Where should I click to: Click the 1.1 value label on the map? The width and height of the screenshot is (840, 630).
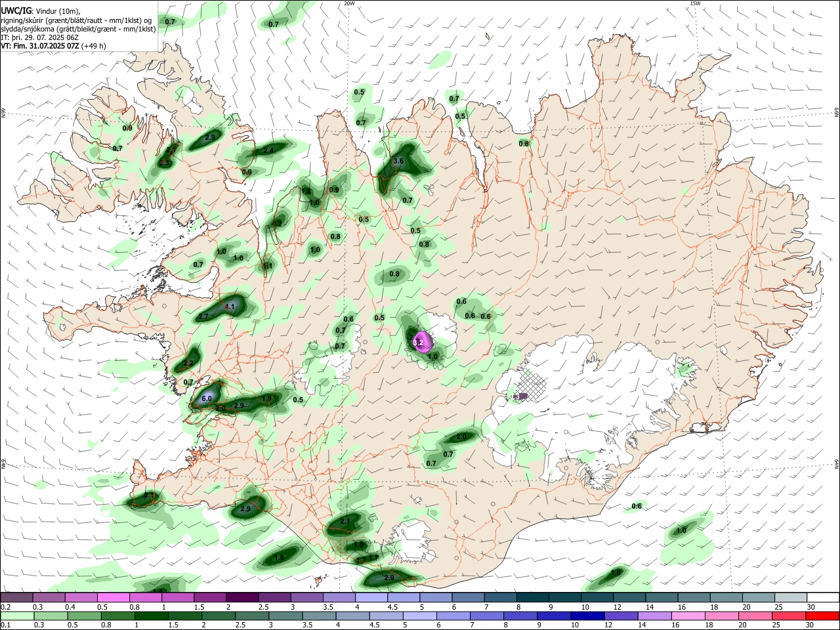click(x=268, y=266)
